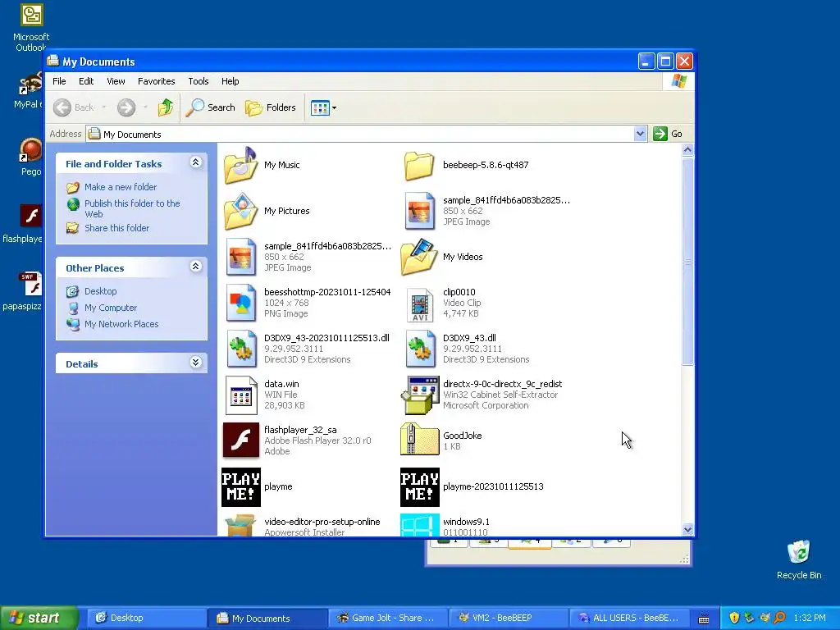Switch to VM2 - BeeBEEP taskbar button
Screen dimensions: 840x630
(507, 618)
